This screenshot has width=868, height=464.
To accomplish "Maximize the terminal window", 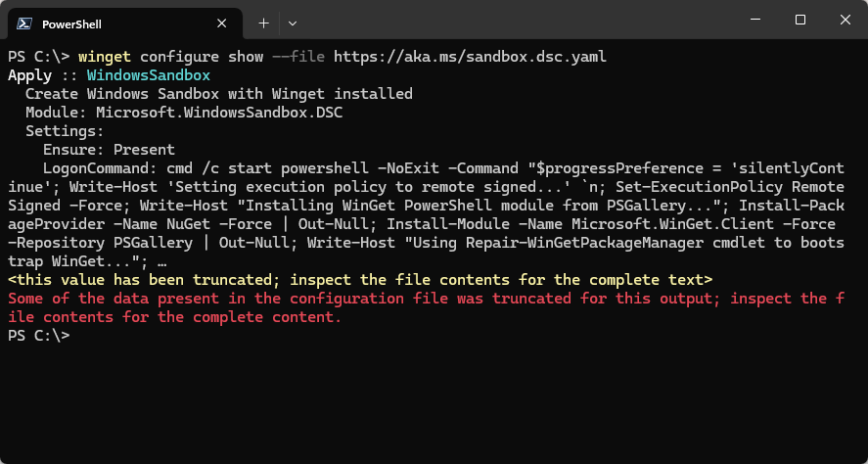I will click(799, 20).
